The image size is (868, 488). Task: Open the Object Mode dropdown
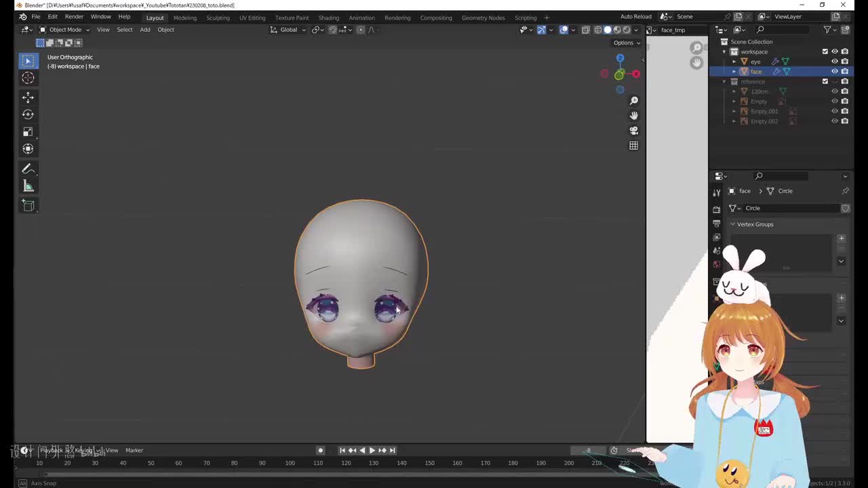(64, 30)
